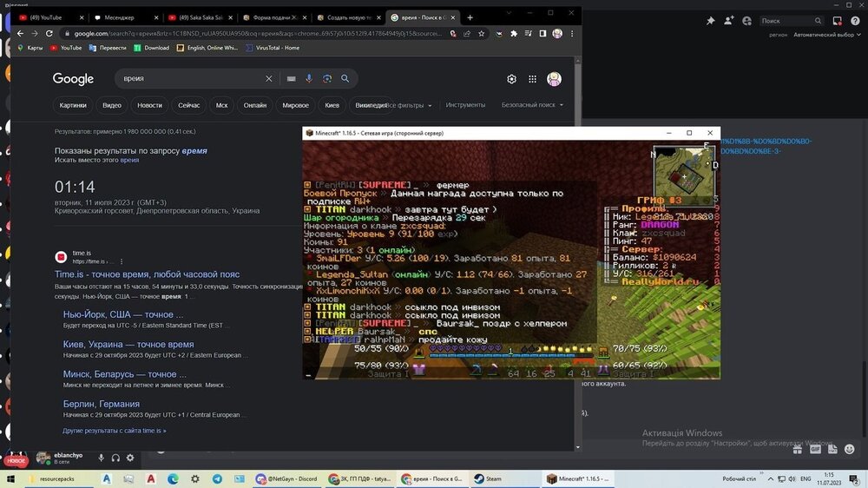868x488 pixels.
Task: Open Minecraft minimap thumbnail
Action: coord(683,176)
